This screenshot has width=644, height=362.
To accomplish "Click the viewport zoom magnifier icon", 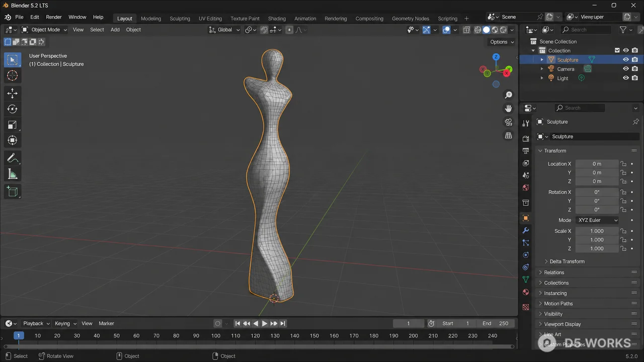I will (509, 95).
